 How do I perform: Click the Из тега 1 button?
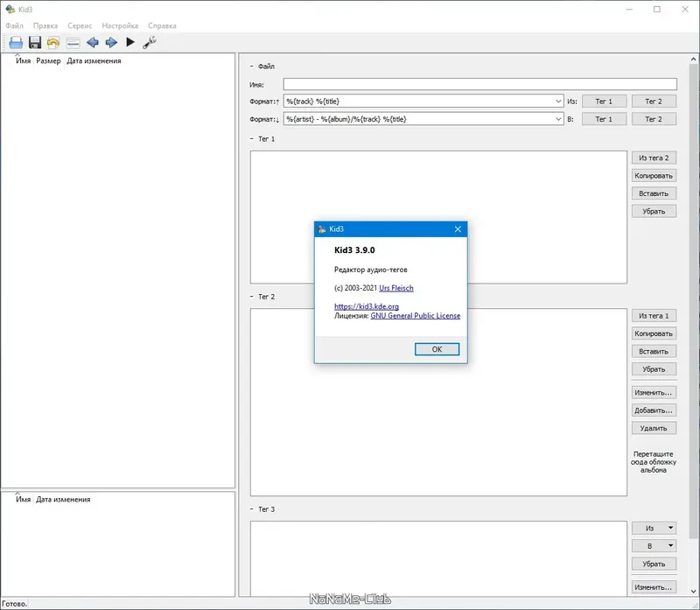coord(654,316)
